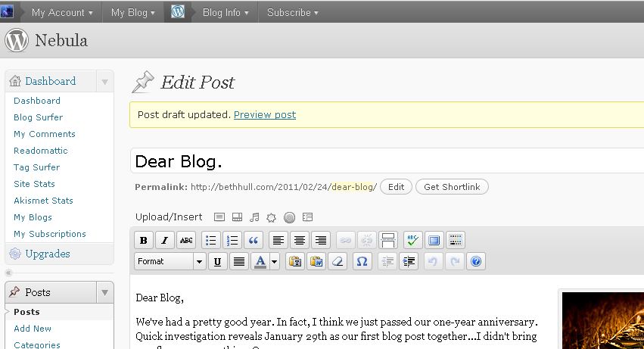Open text color picker arrow
The width and height of the screenshot is (644, 349).
click(x=274, y=261)
